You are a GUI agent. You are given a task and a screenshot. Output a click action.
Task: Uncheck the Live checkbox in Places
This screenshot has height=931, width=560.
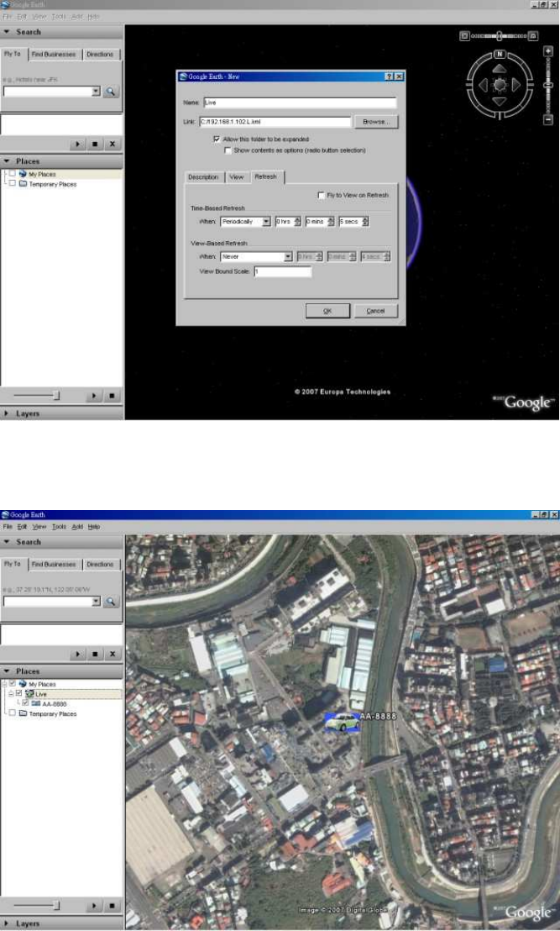(19, 693)
